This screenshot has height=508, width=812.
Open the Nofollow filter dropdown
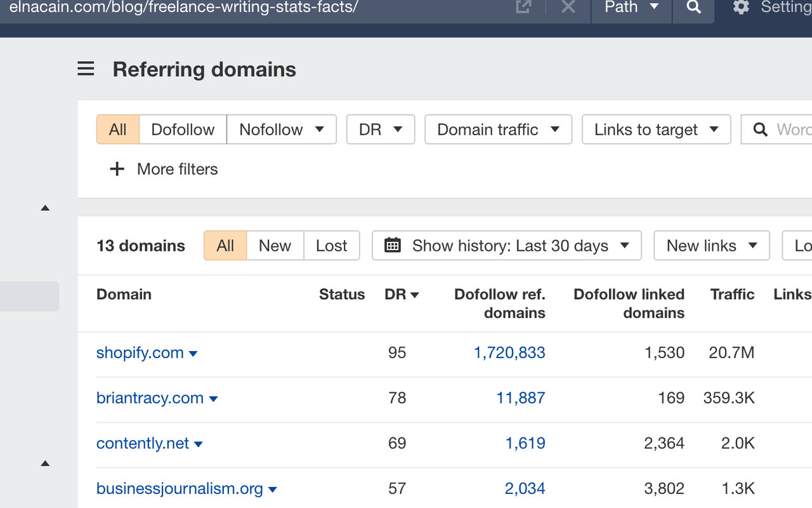[282, 130]
